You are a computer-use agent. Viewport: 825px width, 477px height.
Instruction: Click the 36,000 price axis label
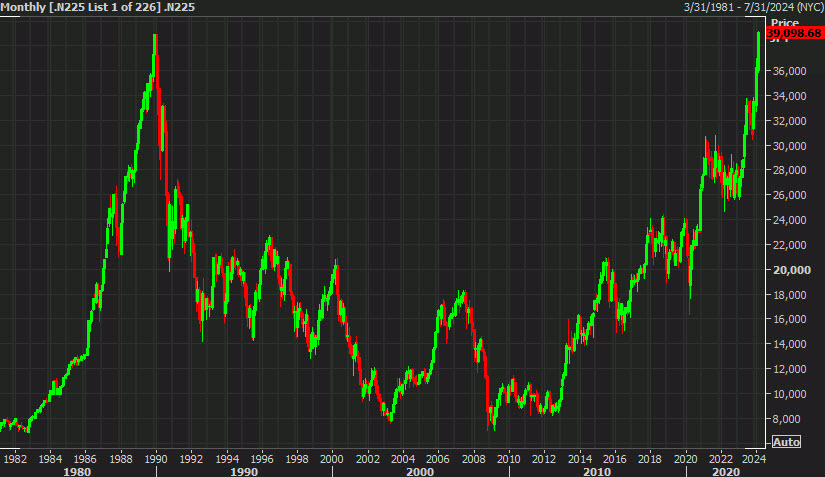(789, 71)
